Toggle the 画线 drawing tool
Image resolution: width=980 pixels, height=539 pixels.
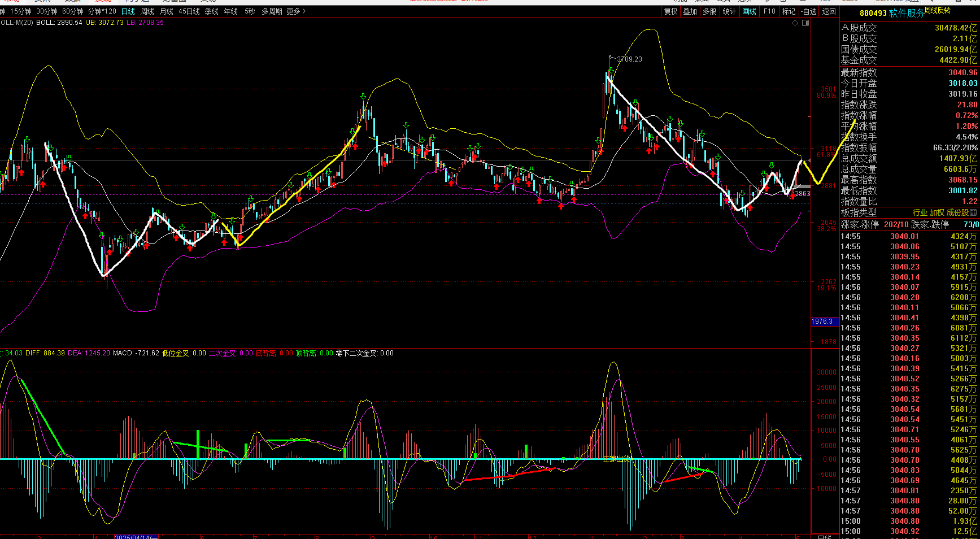coord(749,11)
